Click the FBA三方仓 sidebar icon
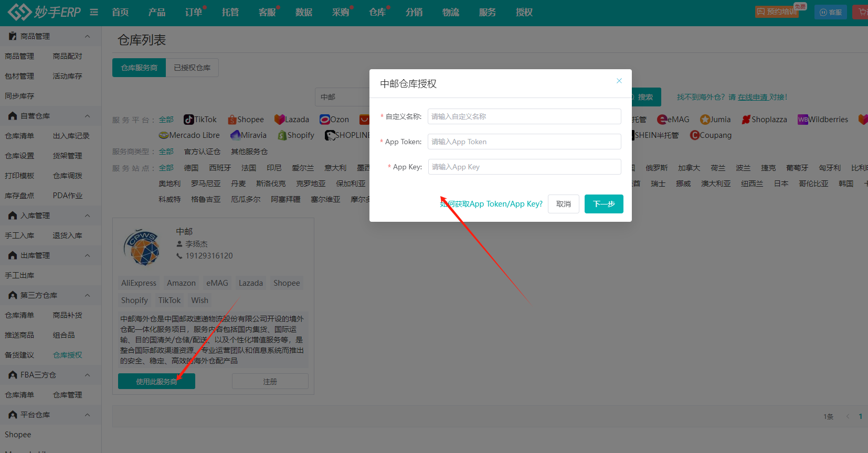This screenshot has width=868, height=453. 13,375
